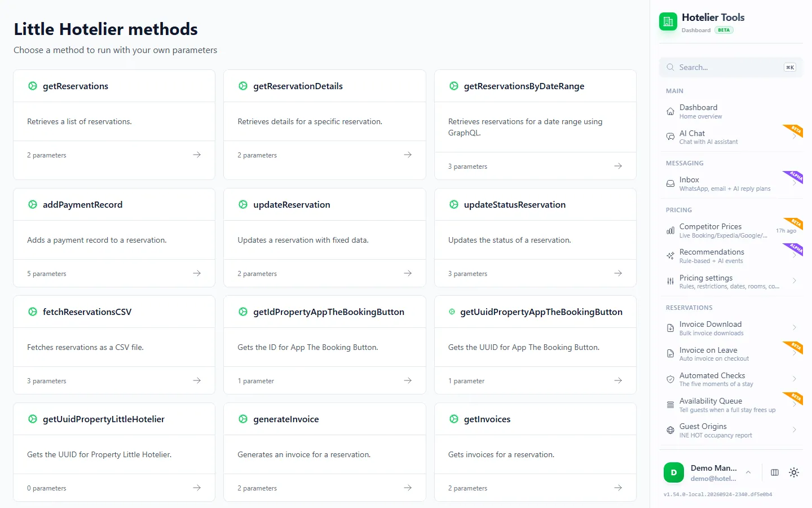Run the getReservationsByDateRange method
812x508 pixels.
tap(535, 125)
